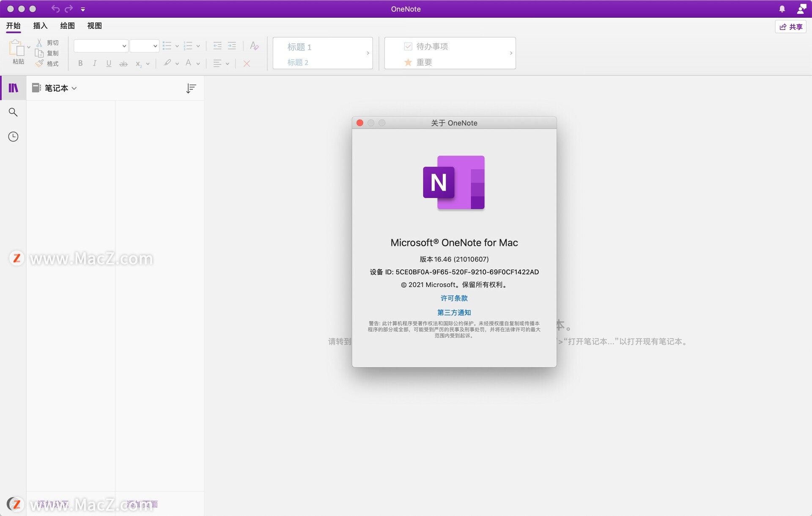Expand the subscript options arrow
This screenshot has height=516, width=812.
click(148, 64)
